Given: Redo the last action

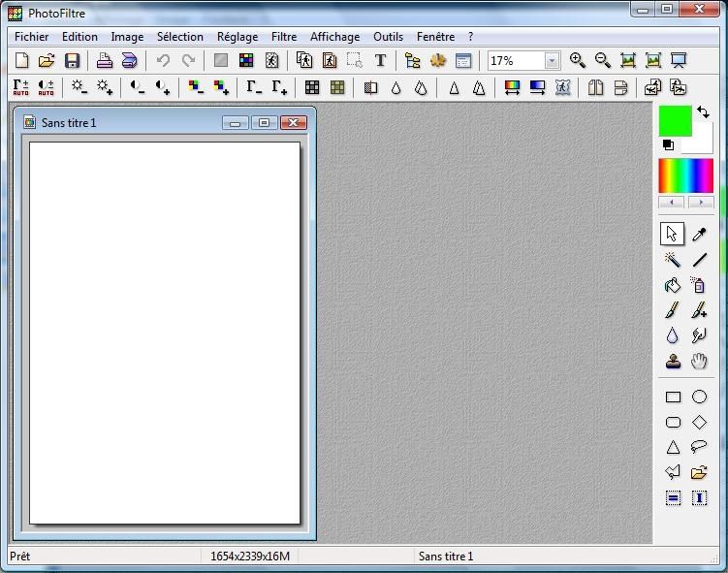Looking at the screenshot, I should [x=188, y=60].
